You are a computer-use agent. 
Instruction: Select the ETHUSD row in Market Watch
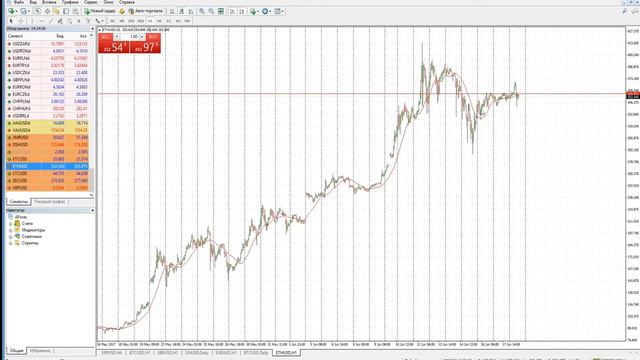[x=48, y=166]
